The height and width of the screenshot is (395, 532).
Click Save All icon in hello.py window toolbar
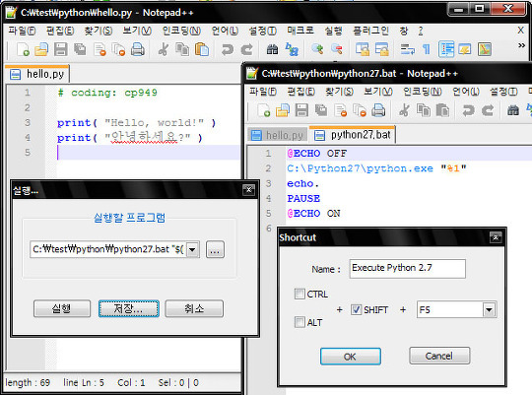point(80,49)
